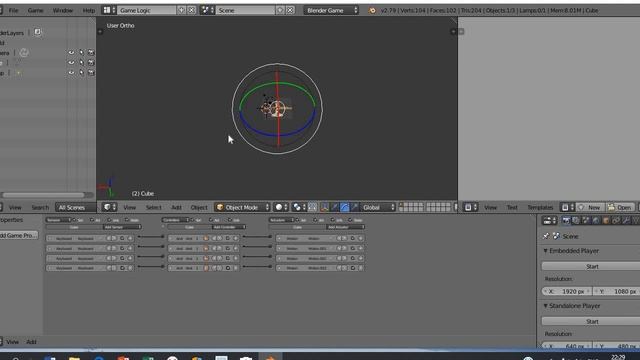Screen dimensions: 640x360
Task: Toggle Camera selectability arrow in outliner
Action: pos(81,53)
